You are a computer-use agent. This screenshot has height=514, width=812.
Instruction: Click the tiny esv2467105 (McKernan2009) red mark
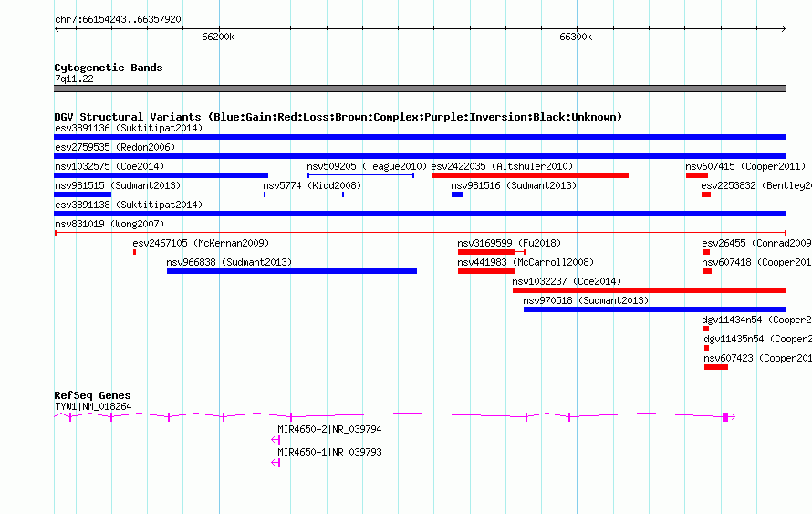tap(135, 252)
